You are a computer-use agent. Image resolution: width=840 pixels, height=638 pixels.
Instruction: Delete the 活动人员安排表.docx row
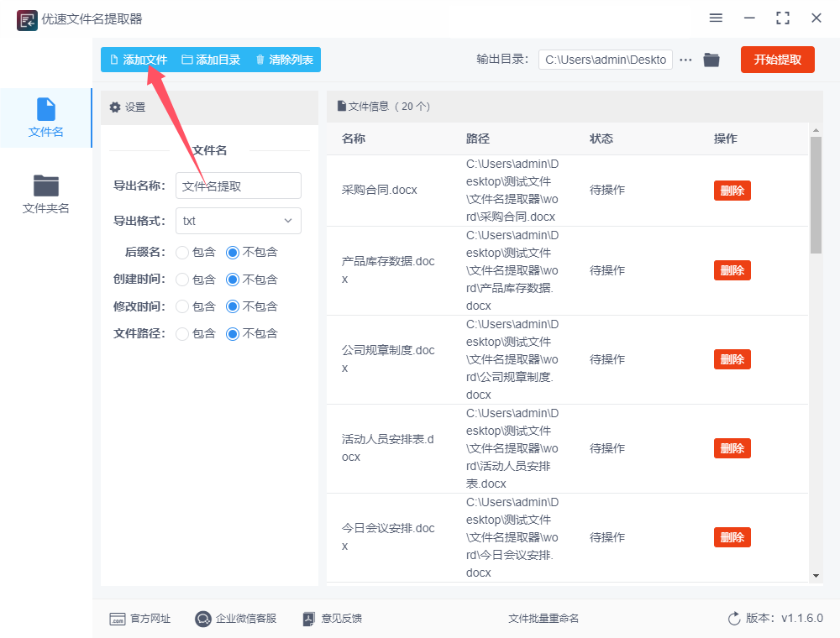click(732, 448)
